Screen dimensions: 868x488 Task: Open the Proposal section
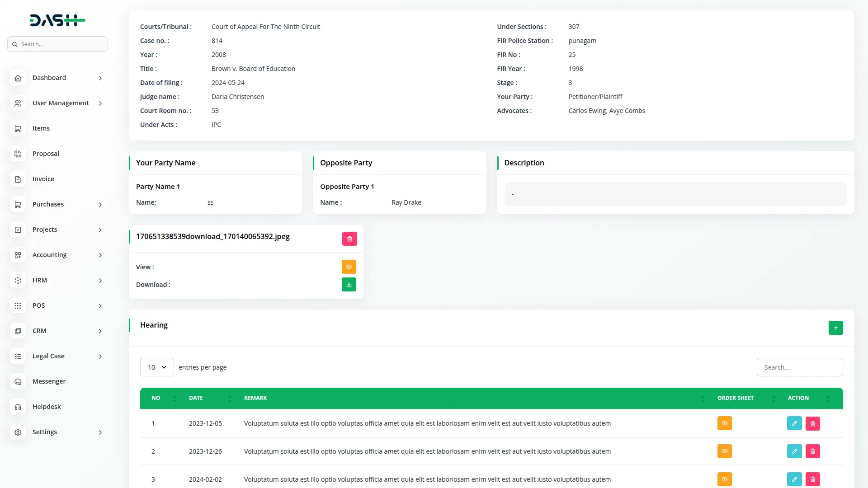coord(45,153)
